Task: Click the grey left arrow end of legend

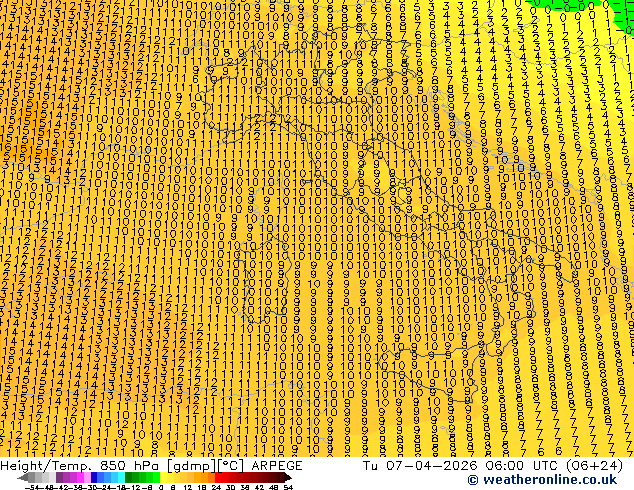Action: point(23,477)
